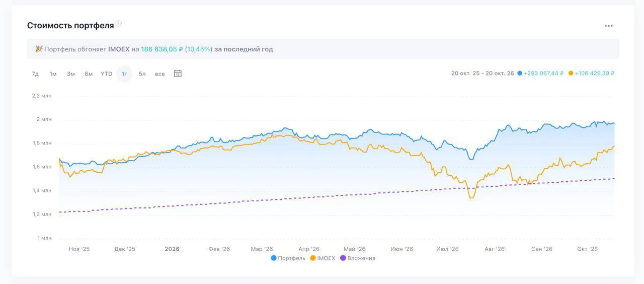Click the help icon beside Стоимость портфеля
644x284 pixels.
tap(119, 24)
